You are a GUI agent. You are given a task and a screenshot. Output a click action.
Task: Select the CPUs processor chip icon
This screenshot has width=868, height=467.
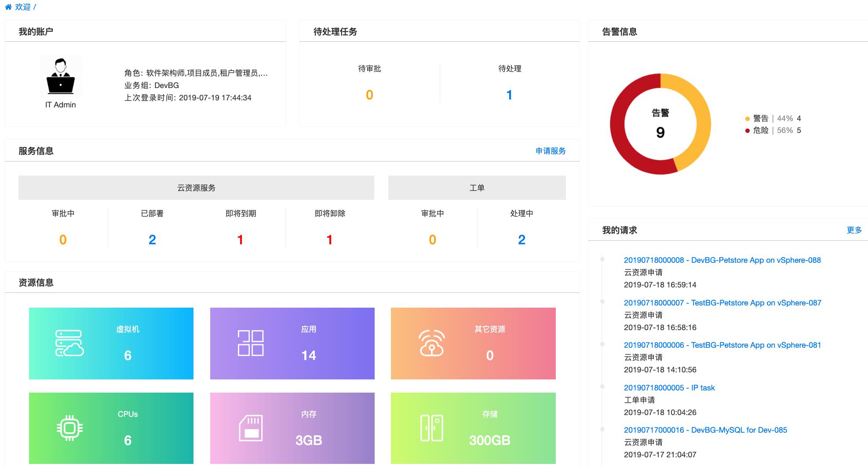(x=69, y=427)
